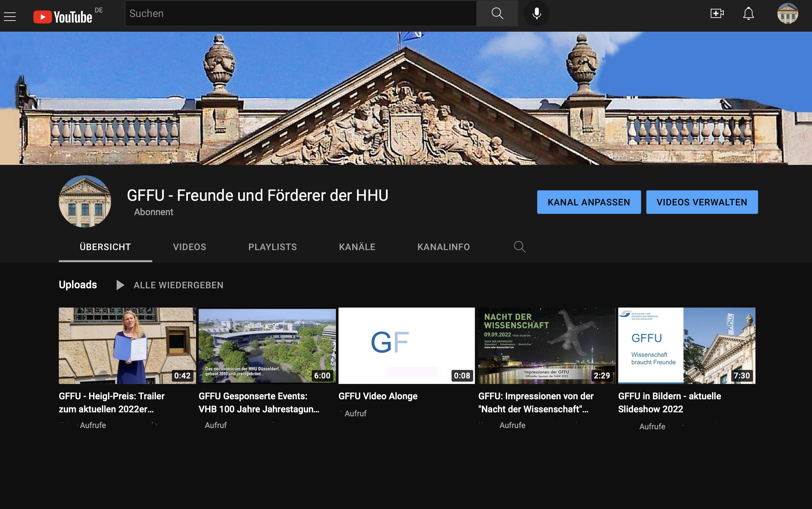This screenshot has width=812, height=509.
Task: Go to YouTube home via logo
Action: (x=63, y=17)
